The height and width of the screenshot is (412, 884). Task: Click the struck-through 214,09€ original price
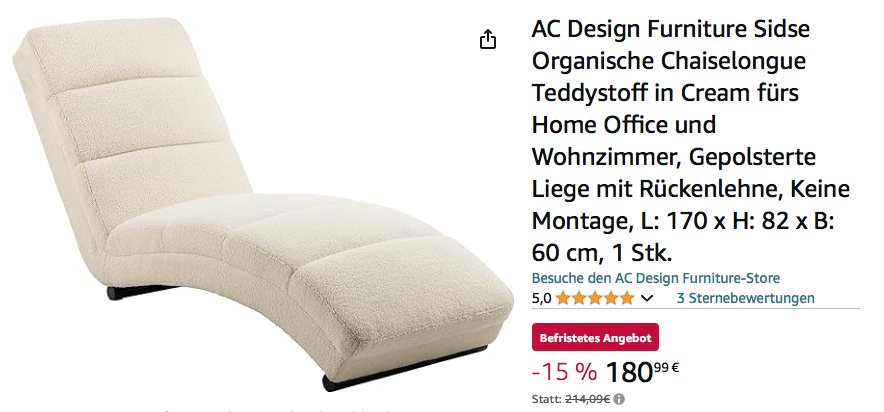tap(587, 399)
